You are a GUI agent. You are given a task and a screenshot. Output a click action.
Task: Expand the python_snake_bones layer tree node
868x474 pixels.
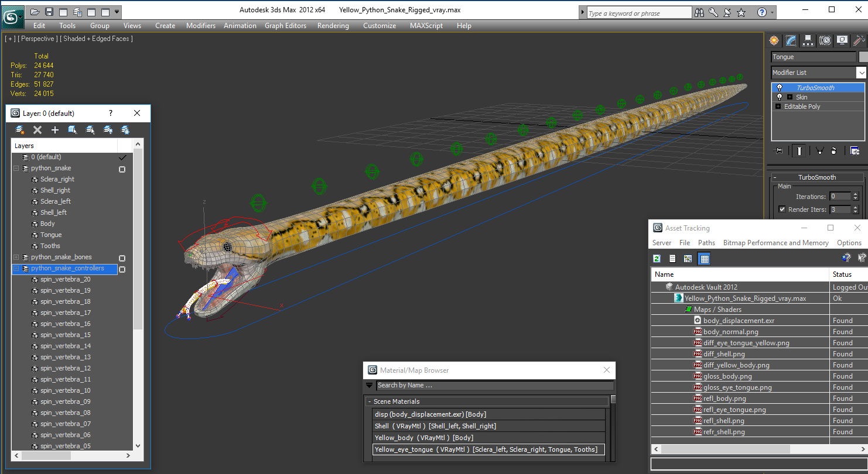pyautogui.click(x=16, y=257)
